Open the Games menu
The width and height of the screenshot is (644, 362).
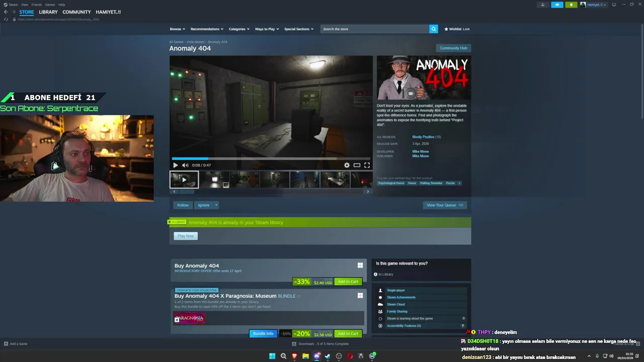pos(50,5)
